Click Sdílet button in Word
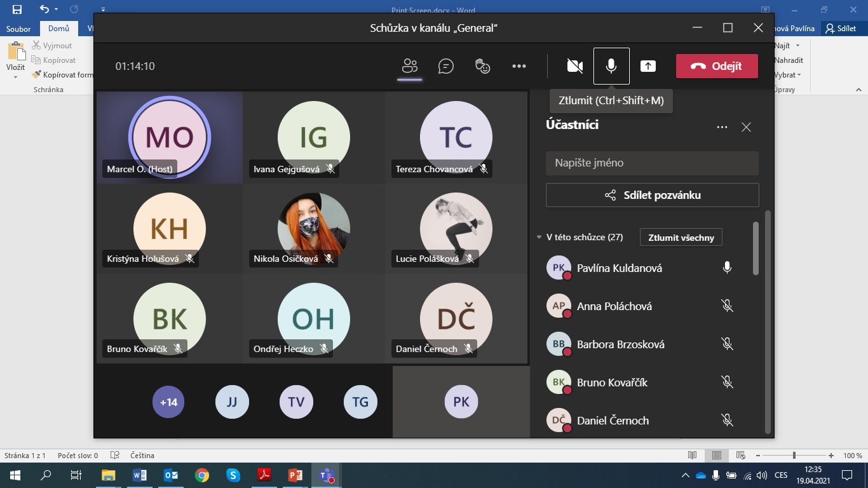This screenshot has width=868, height=488. pyautogui.click(x=840, y=29)
